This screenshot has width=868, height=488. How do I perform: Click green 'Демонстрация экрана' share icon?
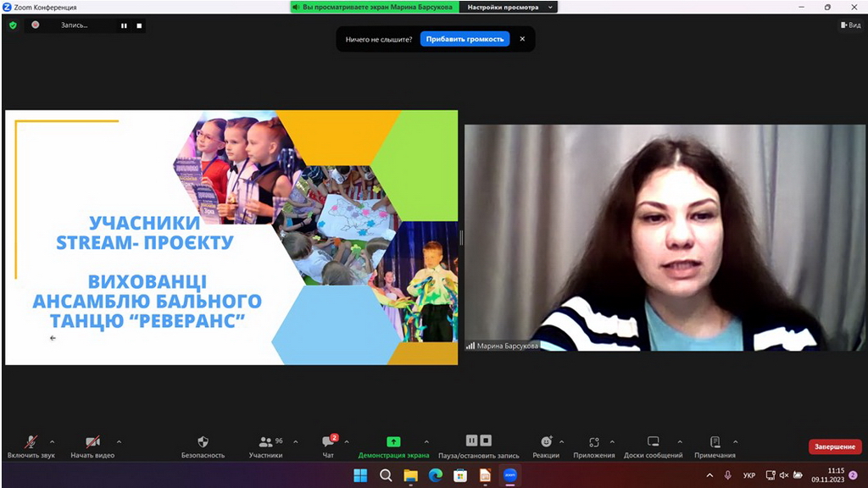(x=393, y=442)
